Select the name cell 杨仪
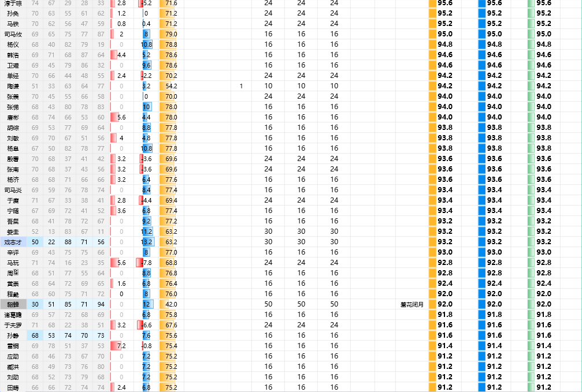 pyautogui.click(x=13, y=45)
